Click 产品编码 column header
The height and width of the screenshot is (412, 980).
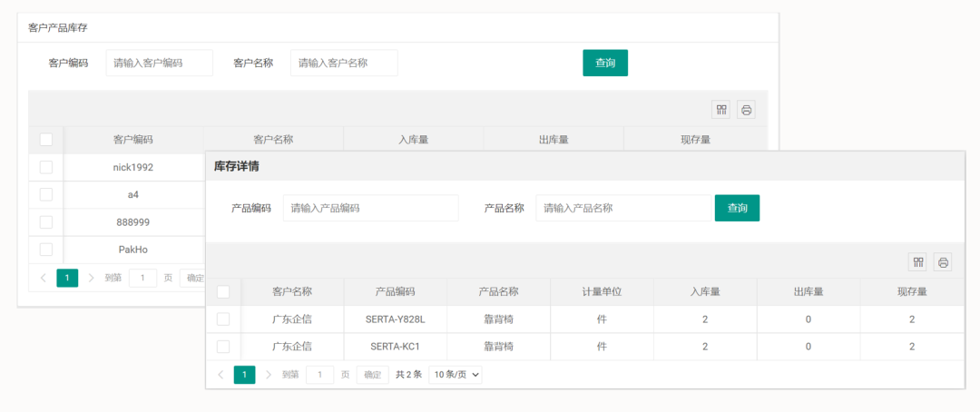point(395,291)
